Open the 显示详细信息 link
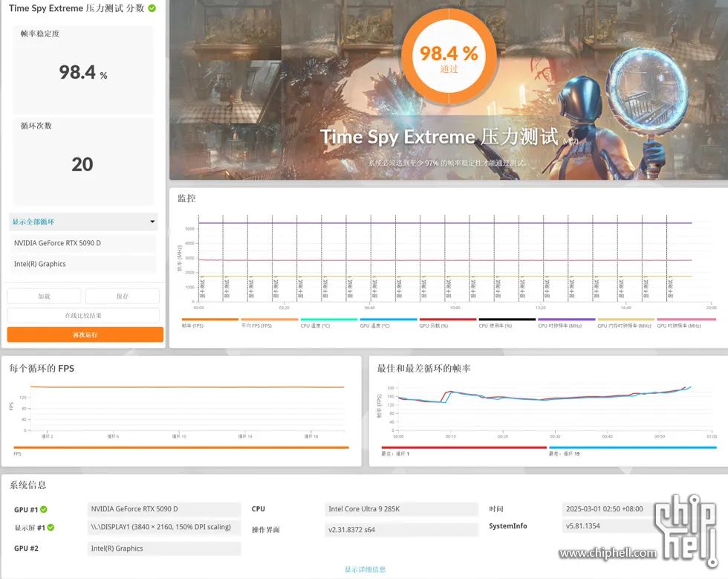This screenshot has width=728, height=579. [x=365, y=569]
